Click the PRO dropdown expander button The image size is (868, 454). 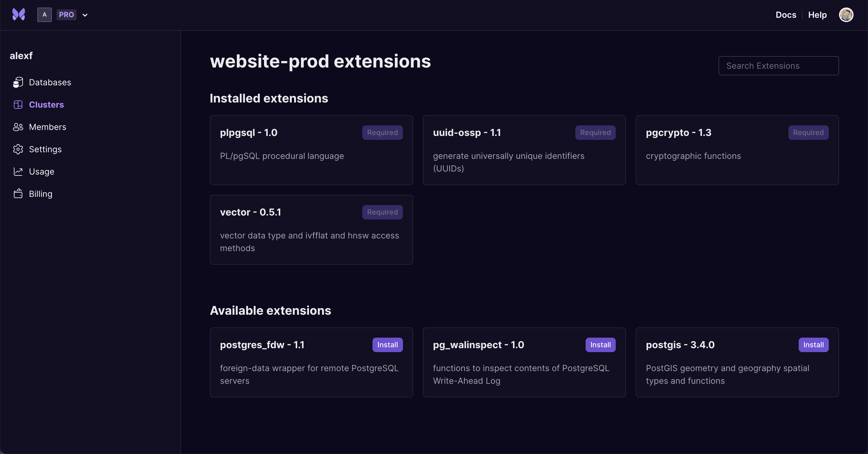(84, 15)
